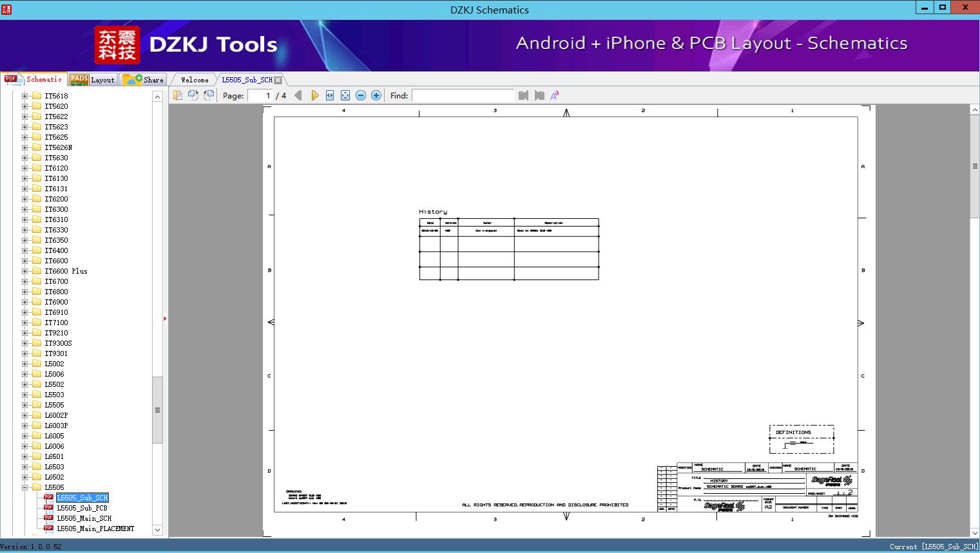Switch to the Schematic tab
980x553 pixels.
(x=34, y=79)
